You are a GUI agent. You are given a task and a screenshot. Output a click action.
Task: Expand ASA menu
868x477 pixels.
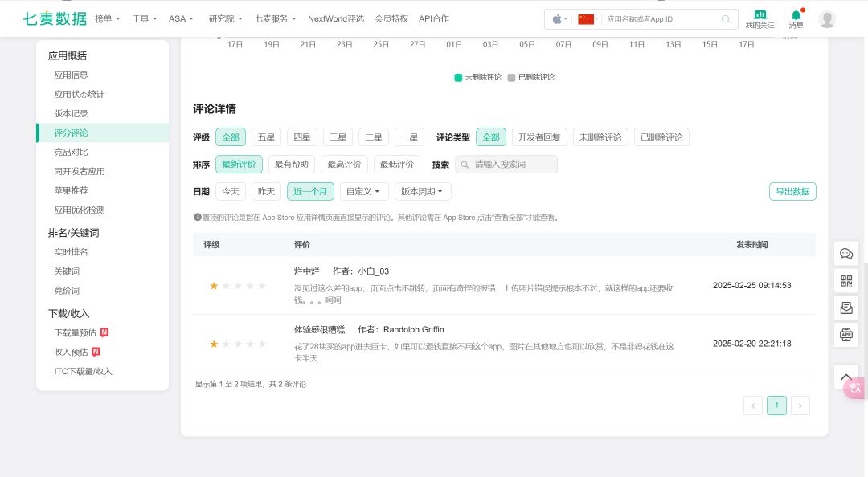pyautogui.click(x=181, y=18)
